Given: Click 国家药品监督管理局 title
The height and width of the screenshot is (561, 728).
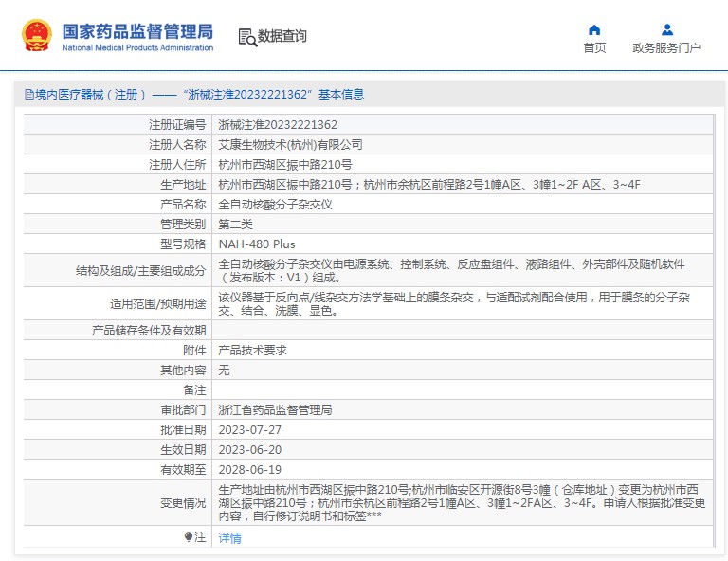Looking at the screenshot, I should [137, 31].
